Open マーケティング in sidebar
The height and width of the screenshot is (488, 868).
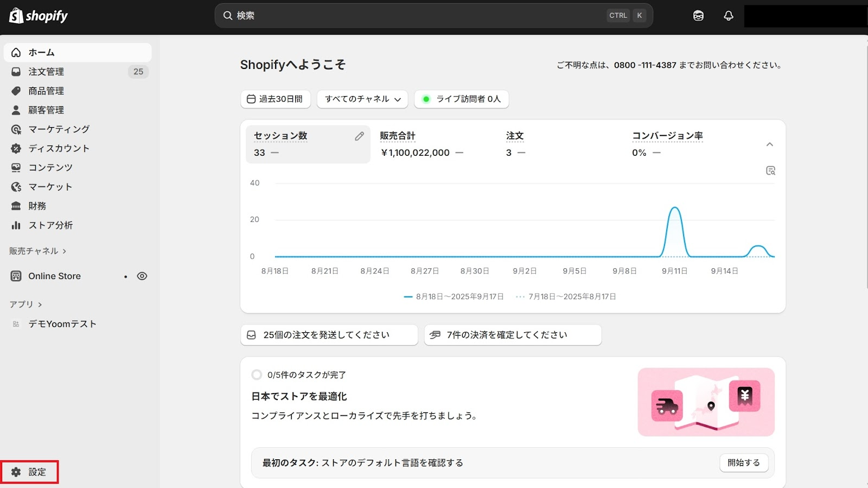78,129
